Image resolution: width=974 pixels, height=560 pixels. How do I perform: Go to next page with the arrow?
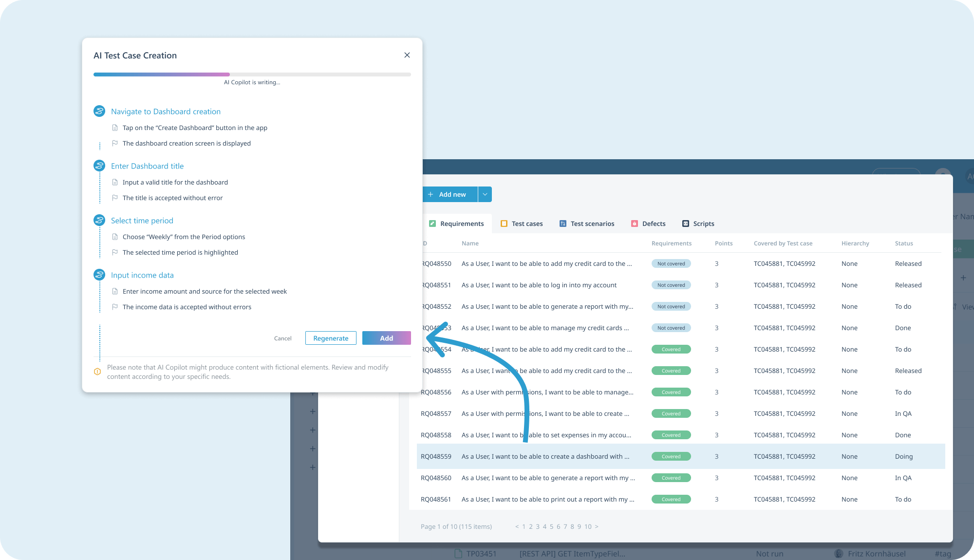pos(597,526)
